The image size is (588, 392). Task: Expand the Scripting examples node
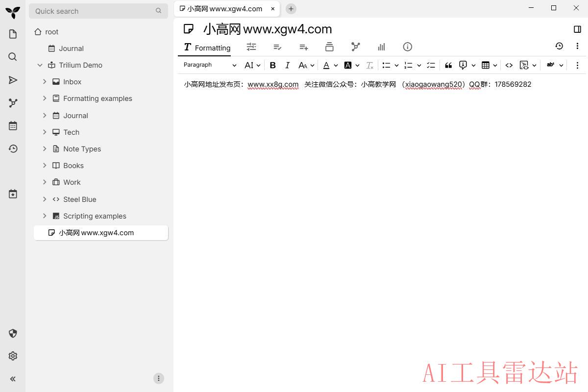tap(45, 216)
